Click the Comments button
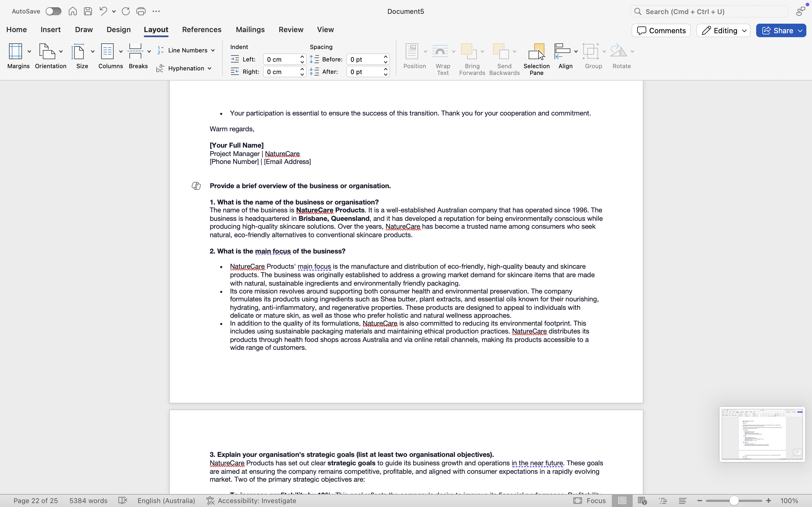This screenshot has width=812, height=507. coord(661,30)
